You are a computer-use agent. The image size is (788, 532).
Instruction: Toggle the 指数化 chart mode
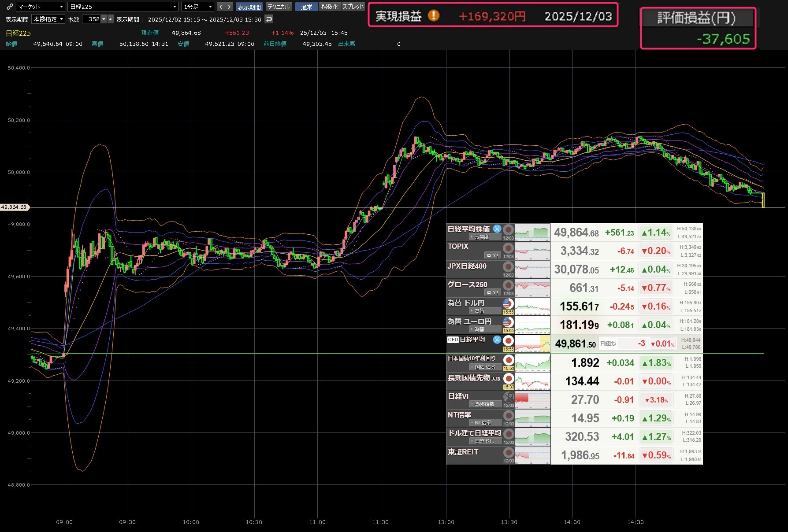pyautogui.click(x=330, y=7)
